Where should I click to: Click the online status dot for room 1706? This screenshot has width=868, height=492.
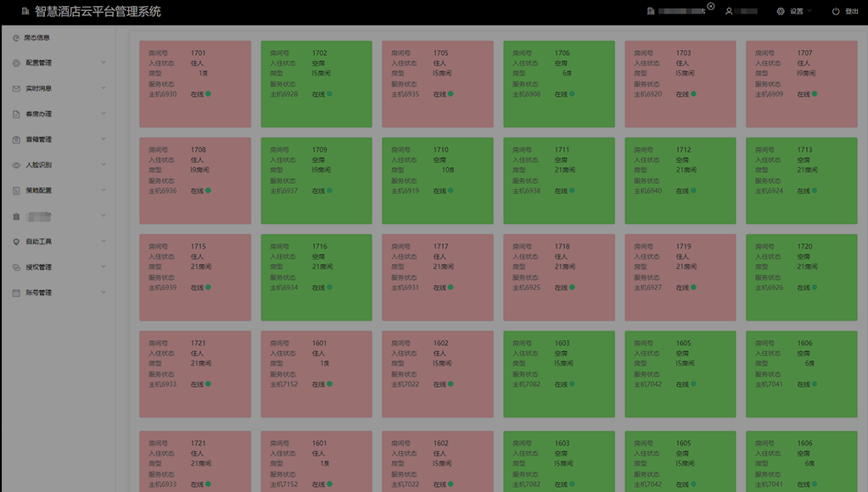572,94
